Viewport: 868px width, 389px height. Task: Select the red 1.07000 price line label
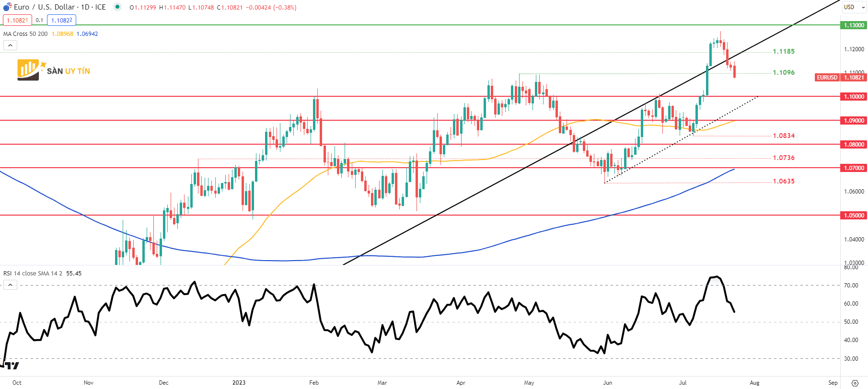click(854, 168)
